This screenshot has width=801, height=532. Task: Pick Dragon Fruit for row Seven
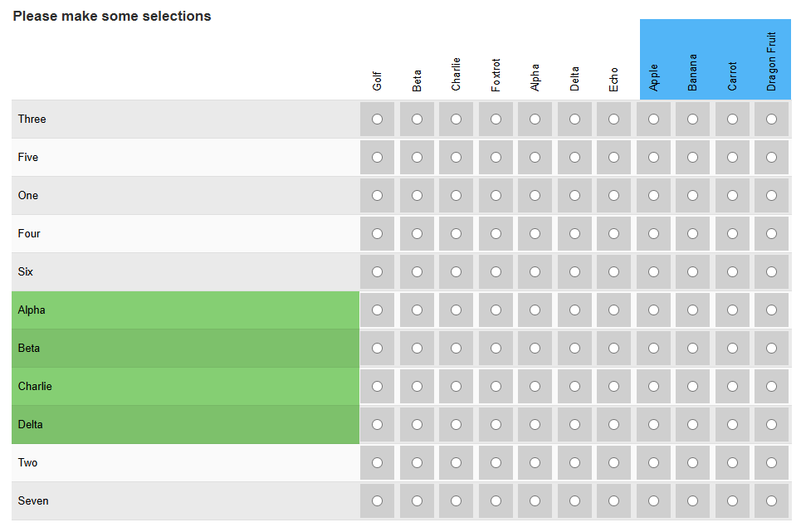coord(772,501)
